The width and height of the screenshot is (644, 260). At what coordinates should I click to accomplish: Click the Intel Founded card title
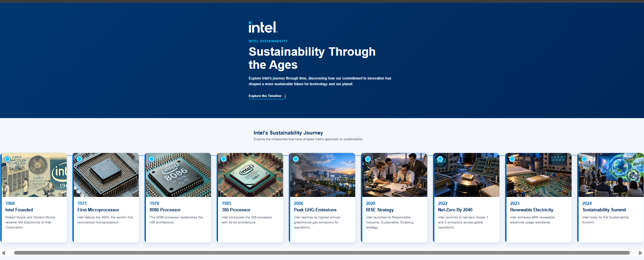pos(19,210)
